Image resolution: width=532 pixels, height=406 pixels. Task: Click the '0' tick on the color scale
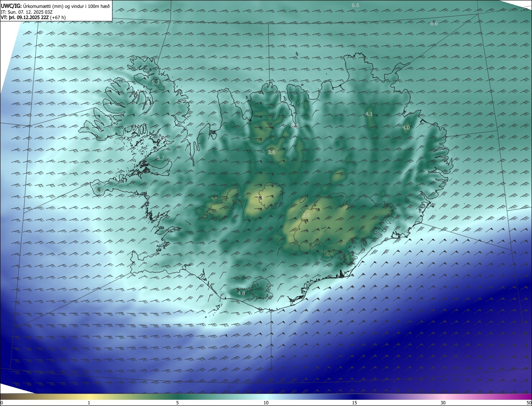[x=2, y=403]
